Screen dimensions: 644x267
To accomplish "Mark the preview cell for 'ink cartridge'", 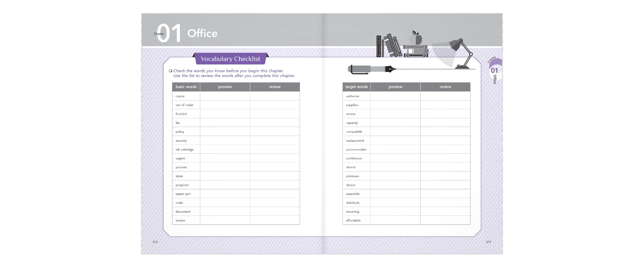I will coord(225,149).
